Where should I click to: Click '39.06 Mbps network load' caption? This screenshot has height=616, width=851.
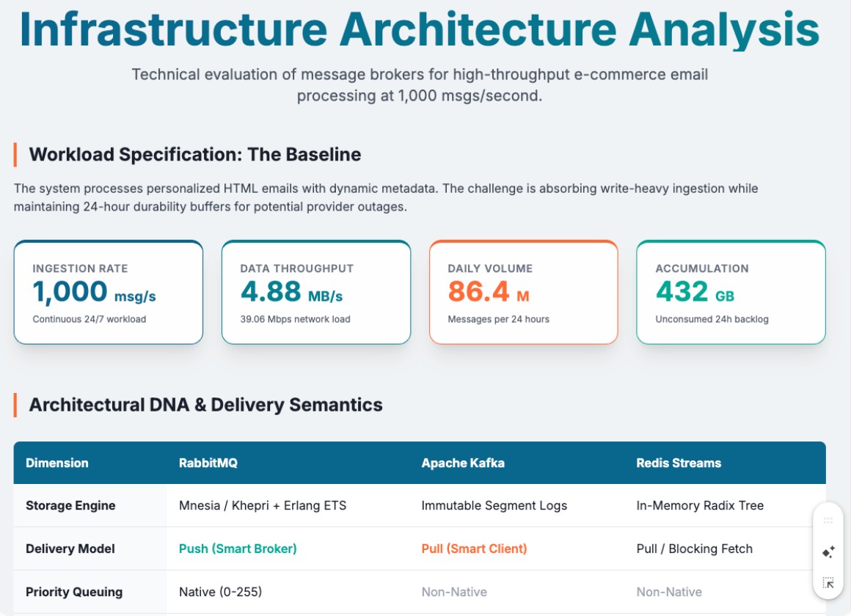coord(295,319)
